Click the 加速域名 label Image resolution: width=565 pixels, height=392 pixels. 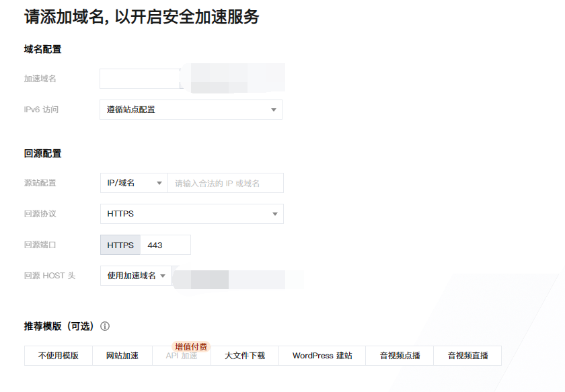[40, 79]
